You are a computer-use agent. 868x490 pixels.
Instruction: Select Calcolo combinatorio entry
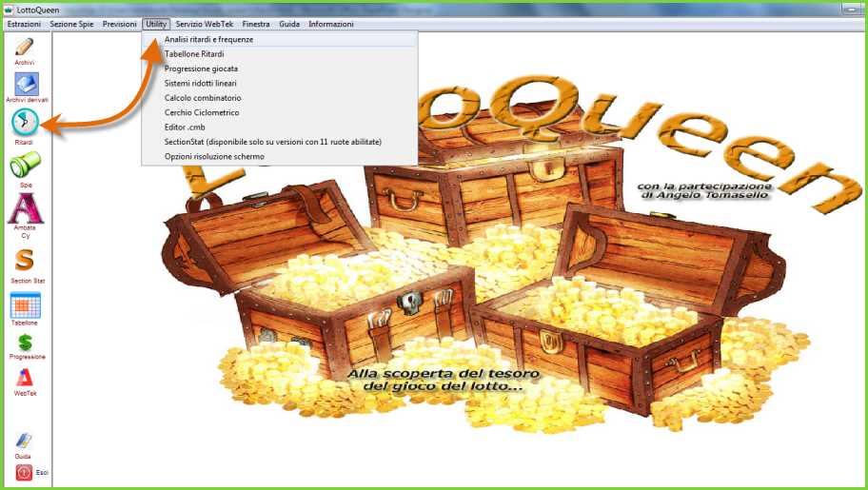(280, 98)
